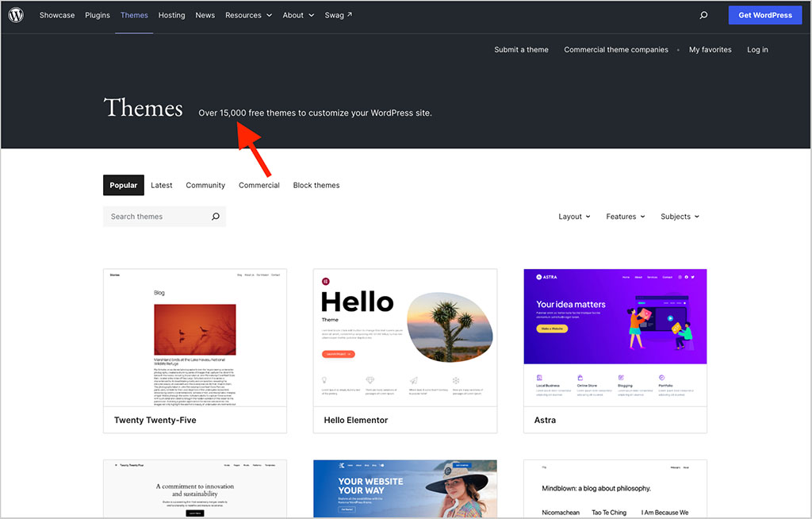
Task: Click the Astra theme title
Action: click(x=545, y=420)
